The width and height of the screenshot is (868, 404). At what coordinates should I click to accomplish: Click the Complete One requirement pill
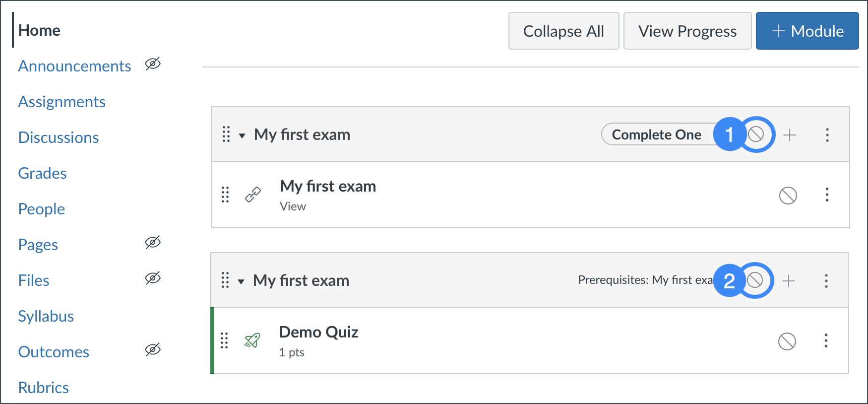pos(656,135)
